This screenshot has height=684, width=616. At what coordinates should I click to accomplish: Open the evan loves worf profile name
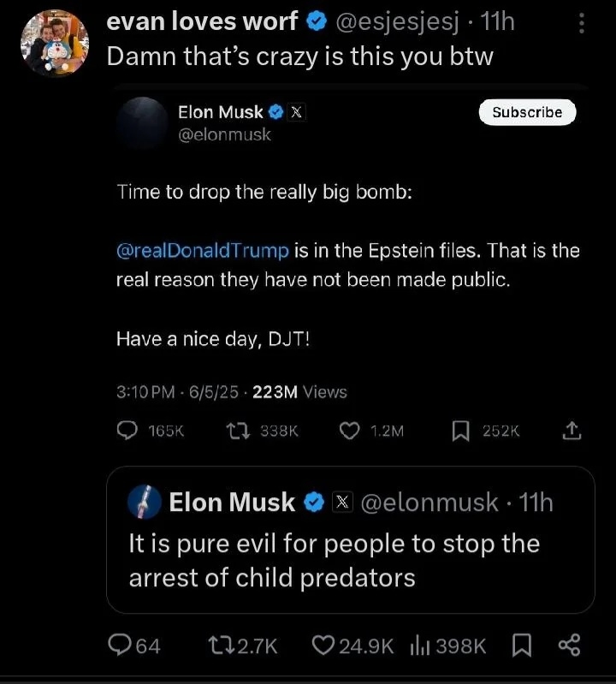(202, 22)
